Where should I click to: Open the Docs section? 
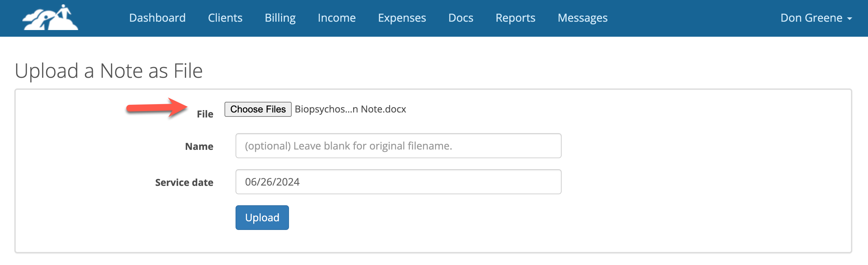click(461, 18)
